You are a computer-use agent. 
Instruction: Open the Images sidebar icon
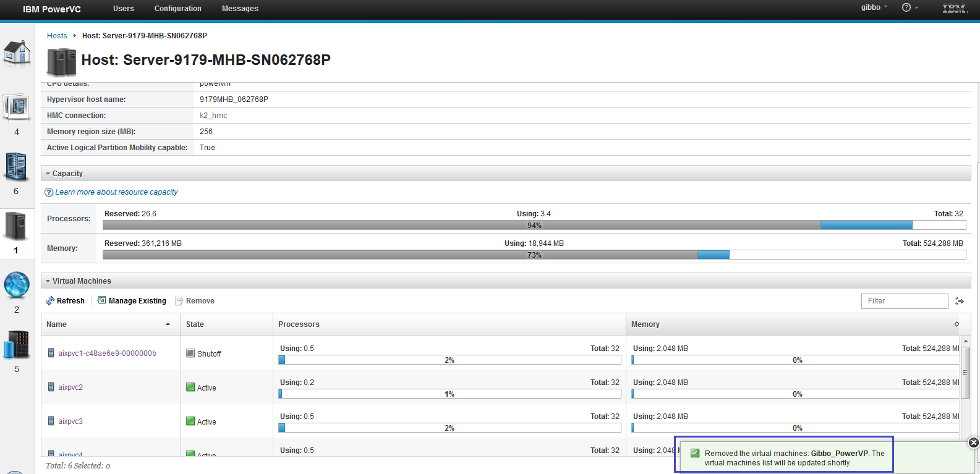click(17, 108)
